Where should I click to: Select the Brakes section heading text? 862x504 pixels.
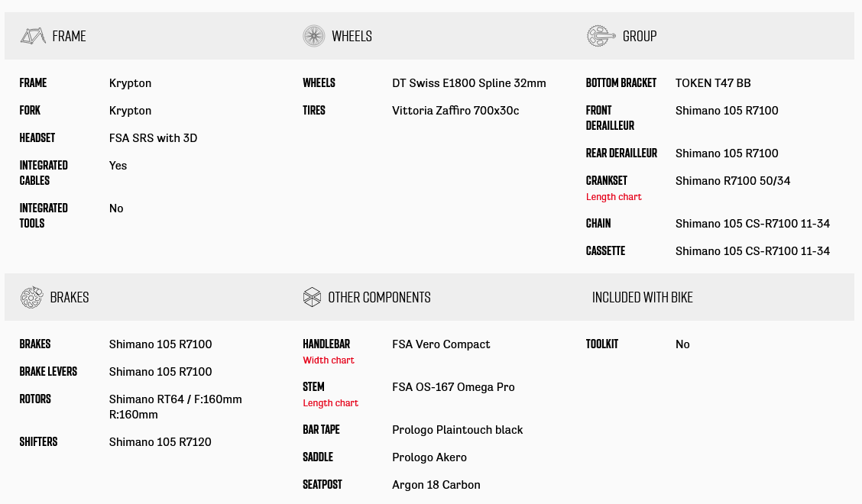[x=70, y=297]
